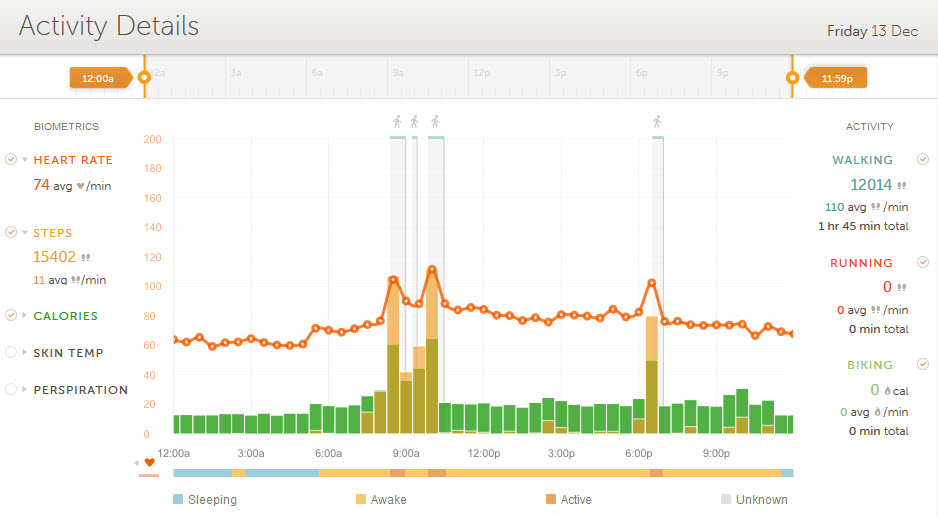Expand the Perspiration section arrow
Viewport: 938px width, 517px height.
pos(25,390)
